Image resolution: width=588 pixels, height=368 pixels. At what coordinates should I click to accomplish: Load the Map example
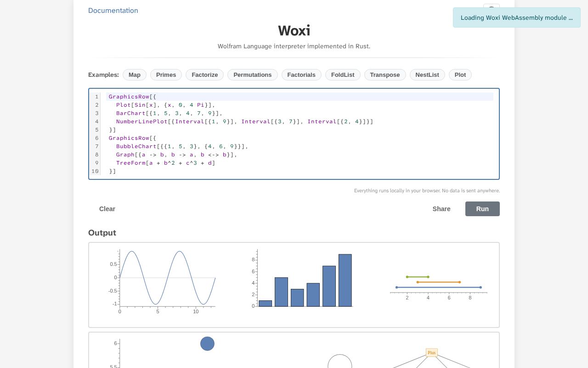click(135, 75)
